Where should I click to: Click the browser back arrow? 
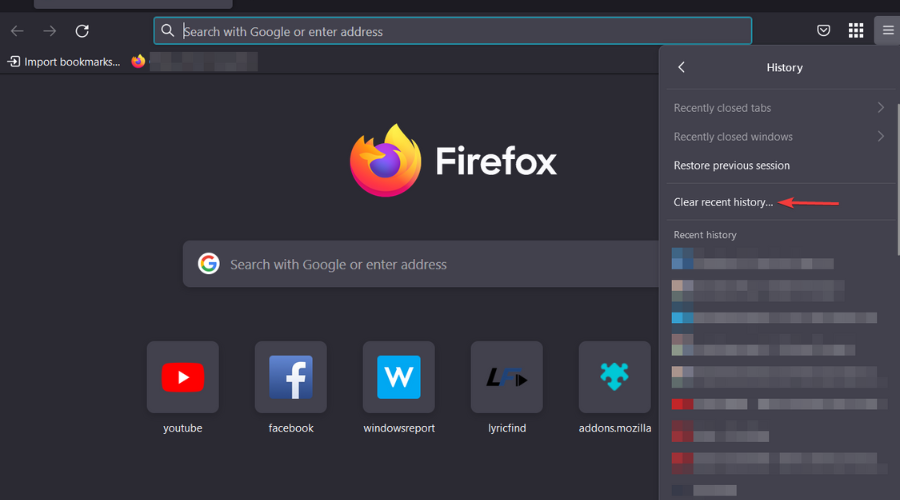click(x=17, y=31)
